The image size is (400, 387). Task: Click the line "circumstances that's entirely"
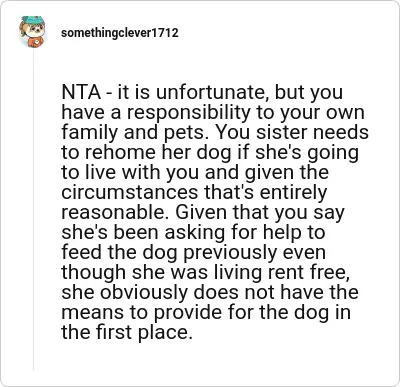pos(194,193)
